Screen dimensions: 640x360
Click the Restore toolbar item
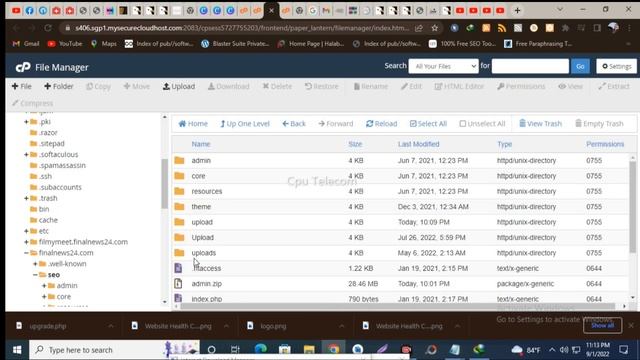pyautogui.click(x=322, y=86)
